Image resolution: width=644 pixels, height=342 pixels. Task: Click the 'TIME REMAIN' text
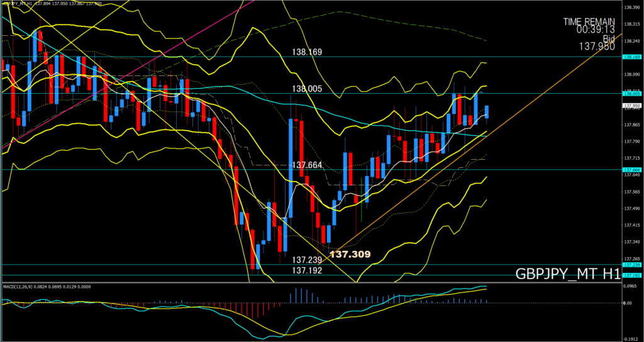[589, 22]
